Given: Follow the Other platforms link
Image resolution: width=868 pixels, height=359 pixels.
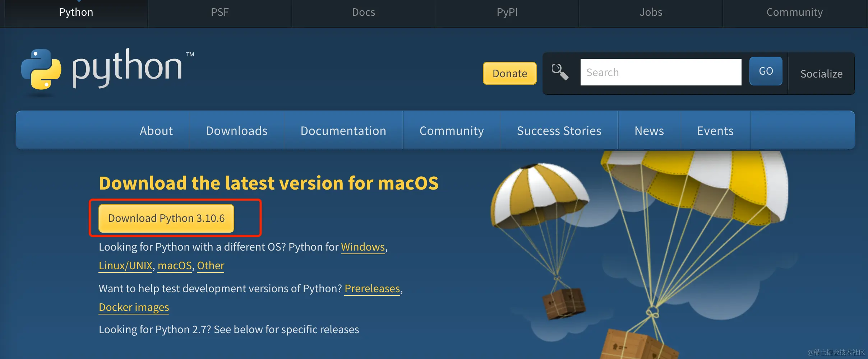Looking at the screenshot, I should click(211, 266).
